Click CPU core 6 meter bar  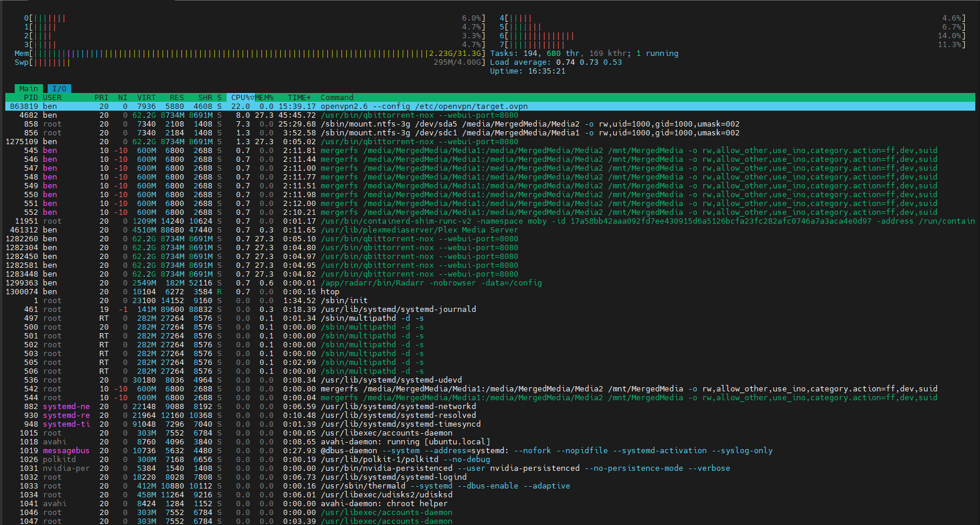click(733, 36)
